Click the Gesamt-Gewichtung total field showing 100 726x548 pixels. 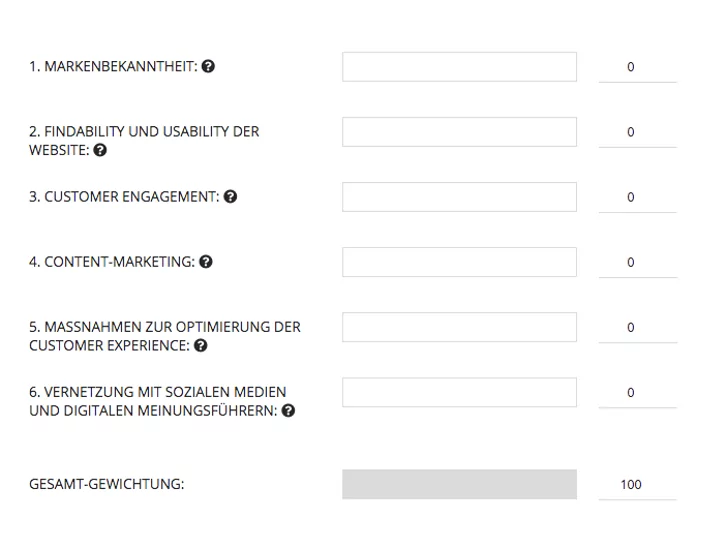(x=638, y=485)
